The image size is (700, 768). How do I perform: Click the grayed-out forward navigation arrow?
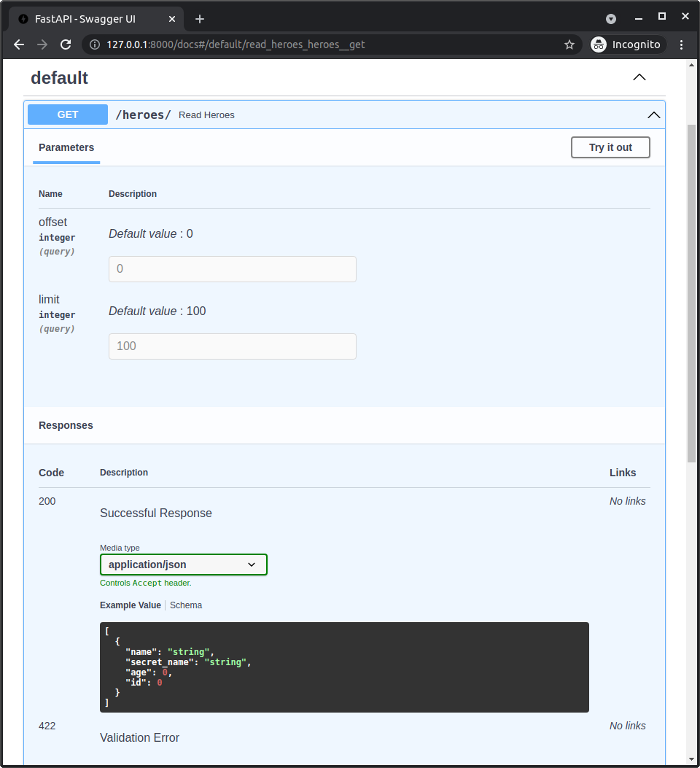coord(42,44)
